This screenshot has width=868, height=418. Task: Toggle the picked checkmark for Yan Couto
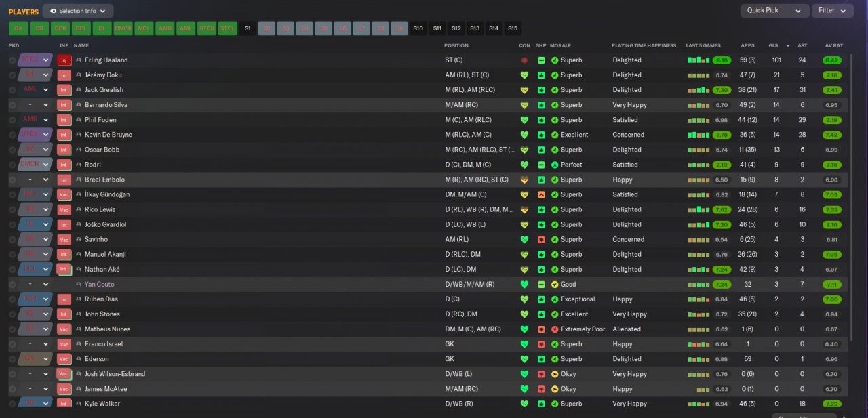pos(12,285)
